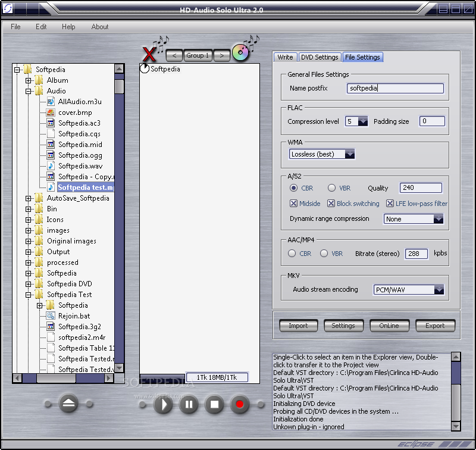The width and height of the screenshot is (476, 450).
Task: Click the Softpedia.mid file icon
Action: [x=51, y=144]
